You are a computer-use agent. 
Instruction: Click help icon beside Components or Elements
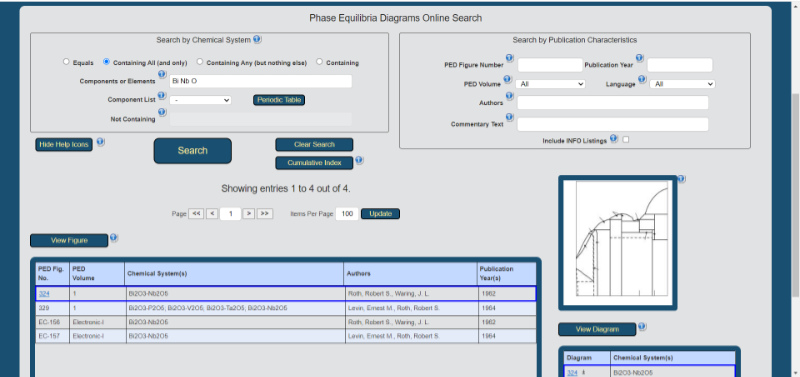pyautogui.click(x=162, y=74)
